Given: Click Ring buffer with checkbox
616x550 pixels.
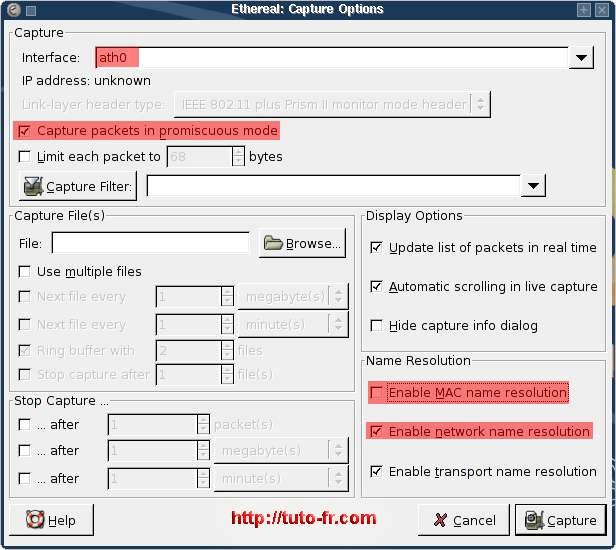Looking at the screenshot, I should point(24,350).
